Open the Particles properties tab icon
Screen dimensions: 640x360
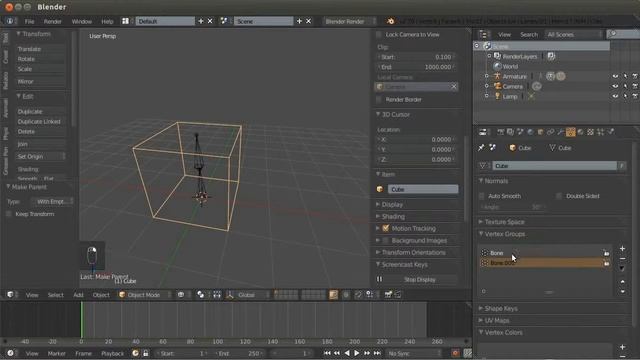(600, 132)
